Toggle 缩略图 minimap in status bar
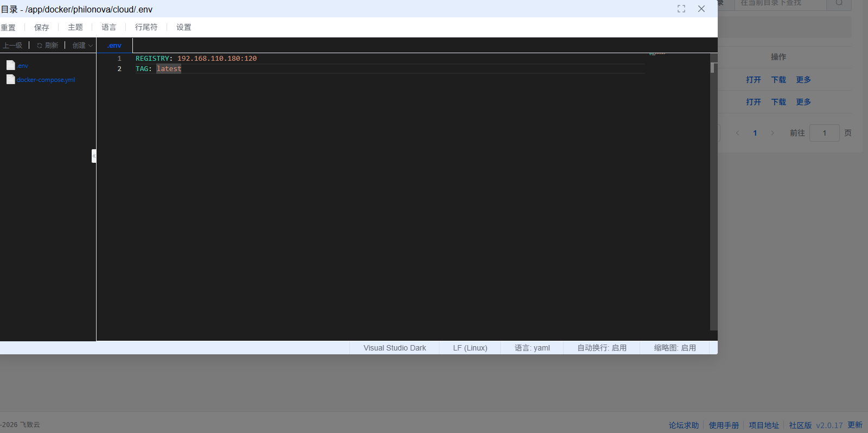This screenshot has height=433, width=868. pos(675,348)
